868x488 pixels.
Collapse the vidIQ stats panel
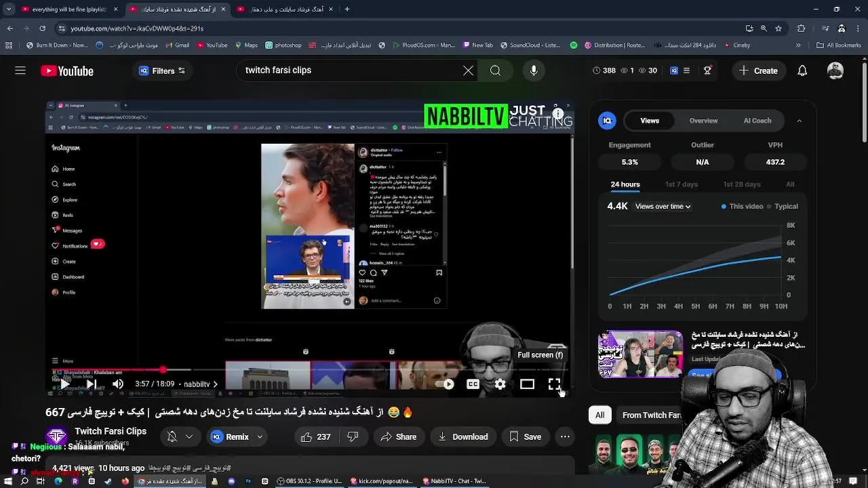(x=799, y=121)
